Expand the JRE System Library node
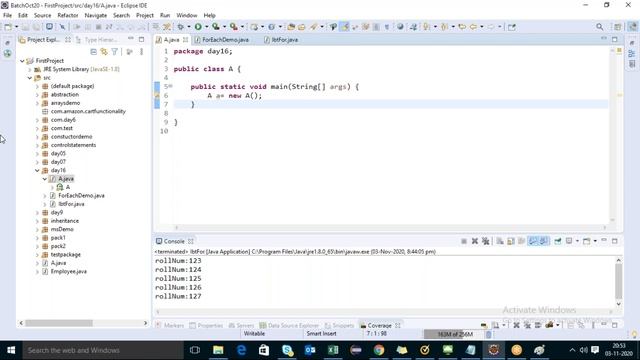The height and width of the screenshot is (360, 640). pos(30,69)
